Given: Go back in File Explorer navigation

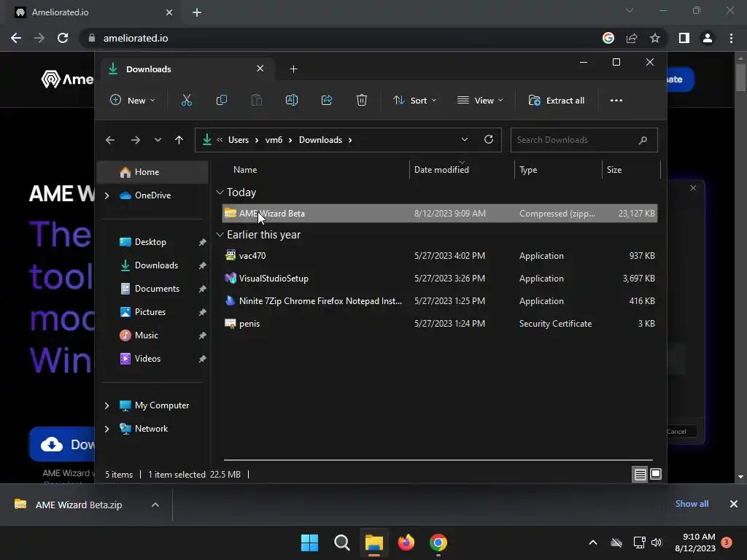Looking at the screenshot, I should (x=110, y=140).
